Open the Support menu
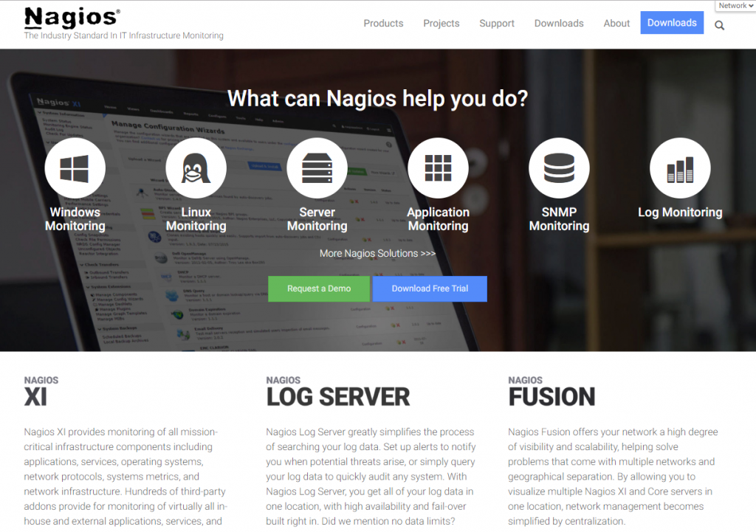Image resolution: width=756 pixels, height=532 pixels. pos(497,23)
